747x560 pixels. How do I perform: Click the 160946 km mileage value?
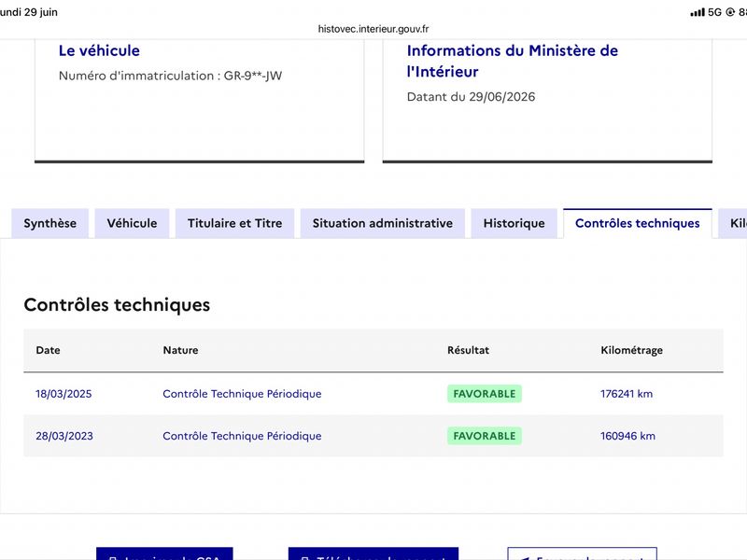click(627, 436)
